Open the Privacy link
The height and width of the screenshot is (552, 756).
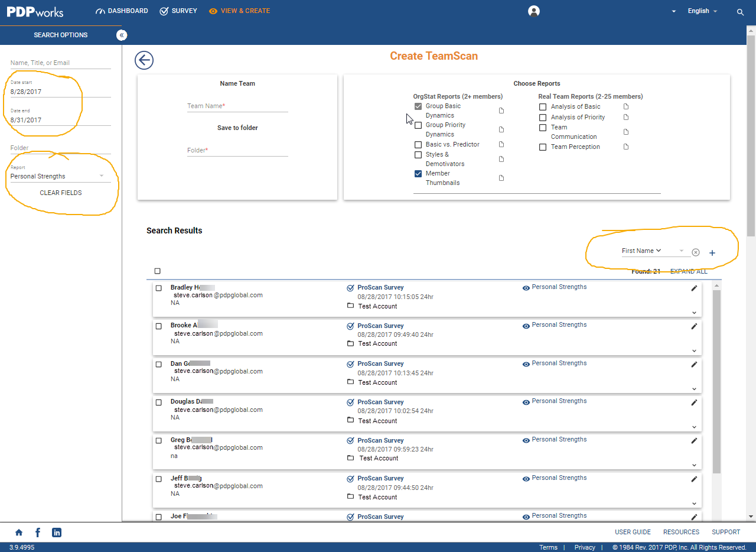(585, 548)
